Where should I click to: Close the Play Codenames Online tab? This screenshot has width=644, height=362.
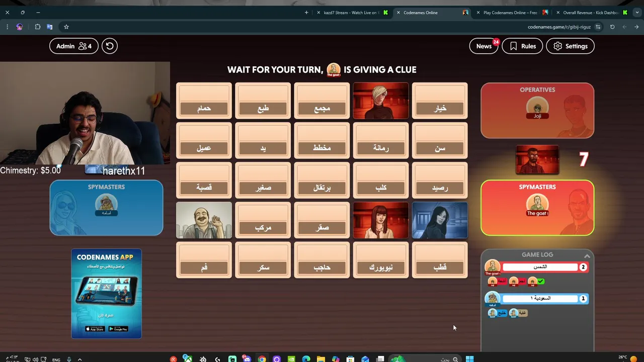478,13
